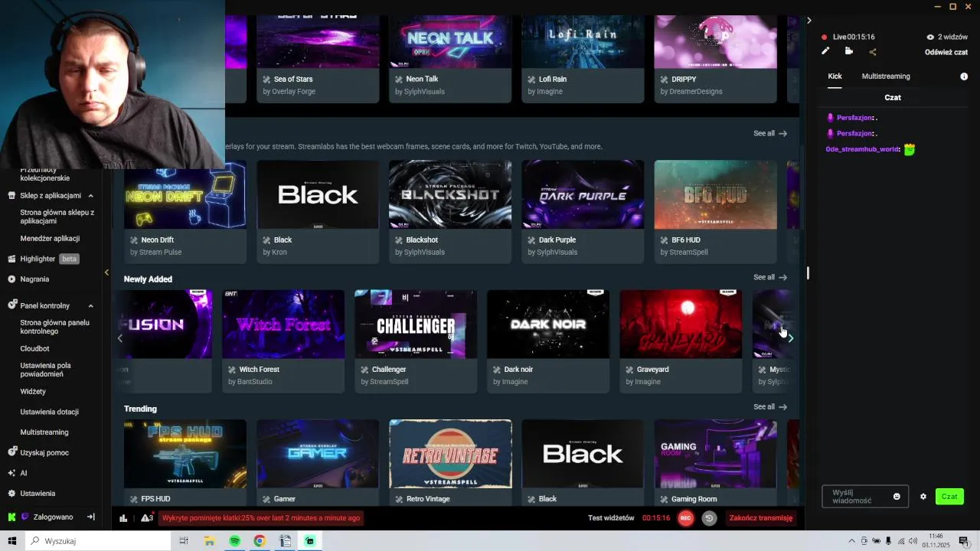
Task: Open Ustawienia pola powiadomień
Action: [46, 370]
